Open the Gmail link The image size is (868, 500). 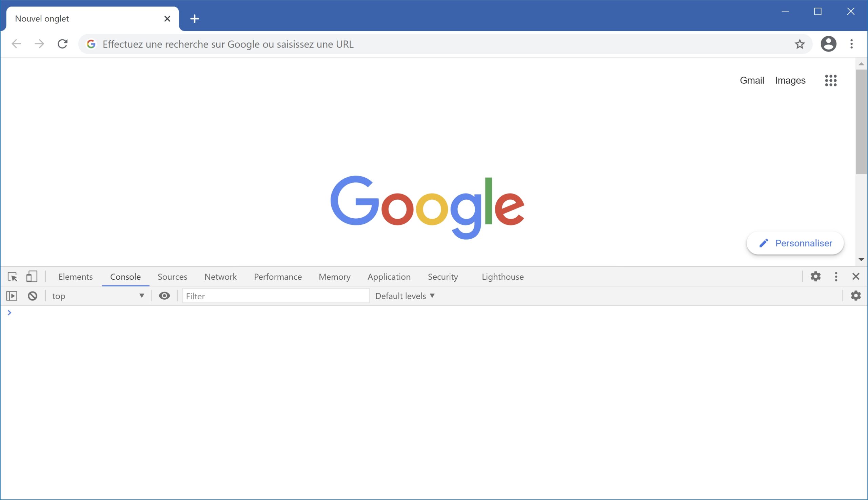click(752, 80)
